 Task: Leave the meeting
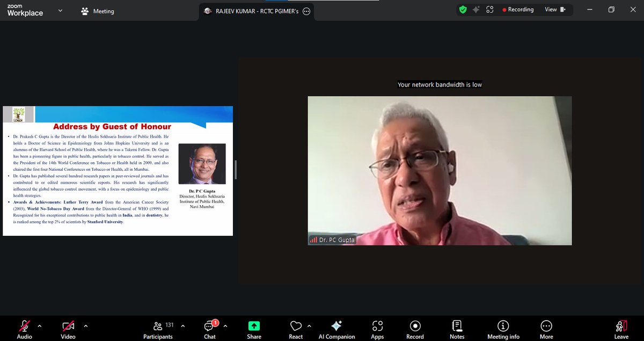[621, 329]
